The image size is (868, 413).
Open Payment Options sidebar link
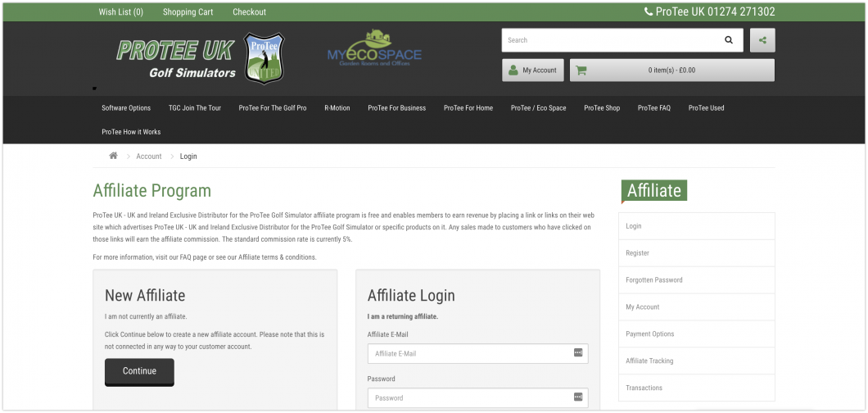coord(696,334)
